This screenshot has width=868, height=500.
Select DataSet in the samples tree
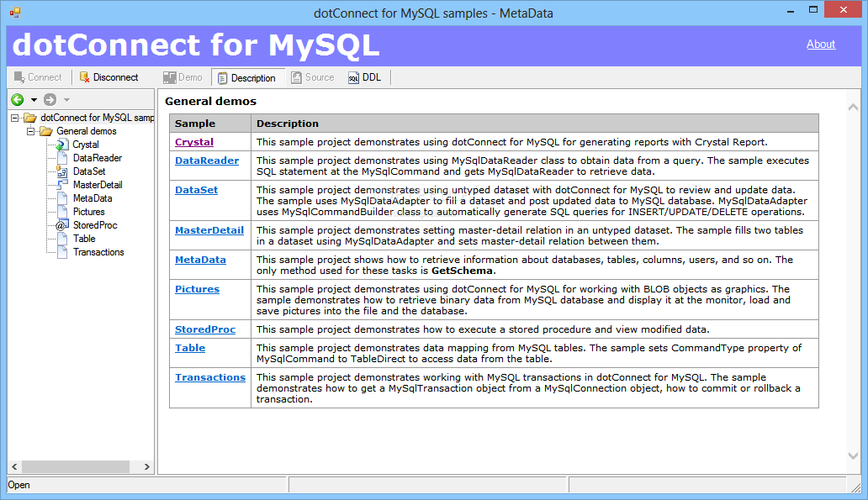89,171
